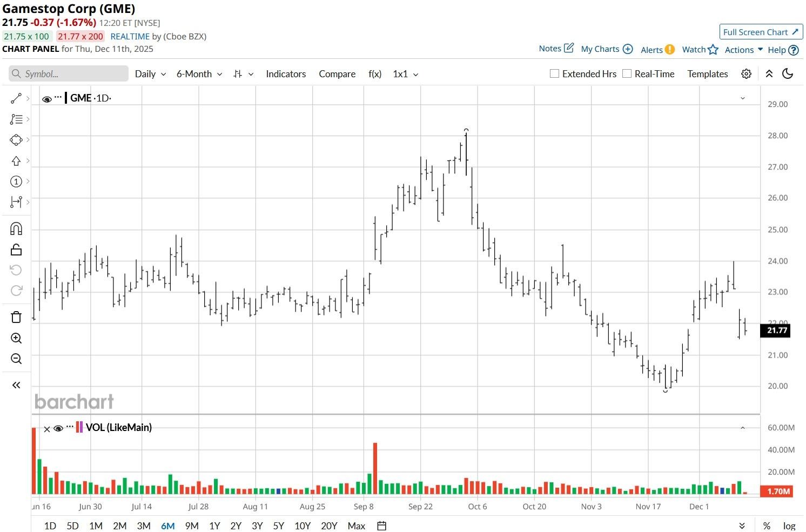Hide the VOL indicator
The image size is (806, 532).
point(58,428)
